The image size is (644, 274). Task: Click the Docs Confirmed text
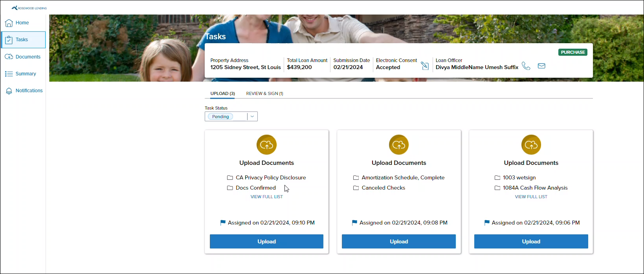pyautogui.click(x=256, y=188)
